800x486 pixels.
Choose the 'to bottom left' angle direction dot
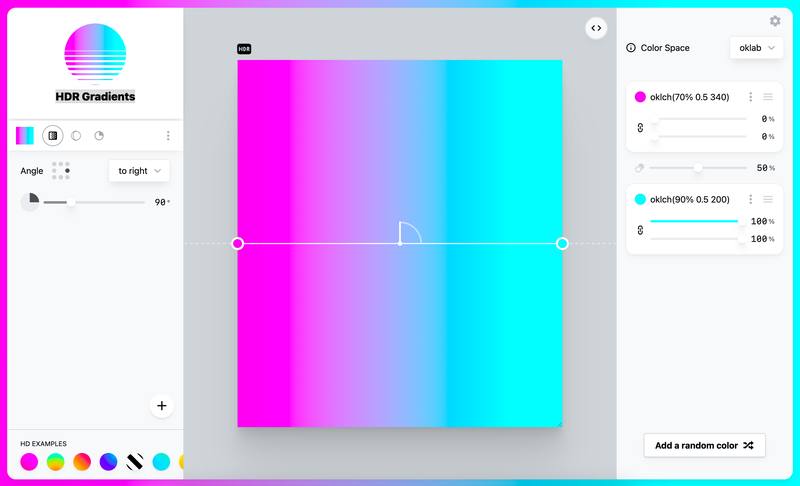click(x=55, y=177)
